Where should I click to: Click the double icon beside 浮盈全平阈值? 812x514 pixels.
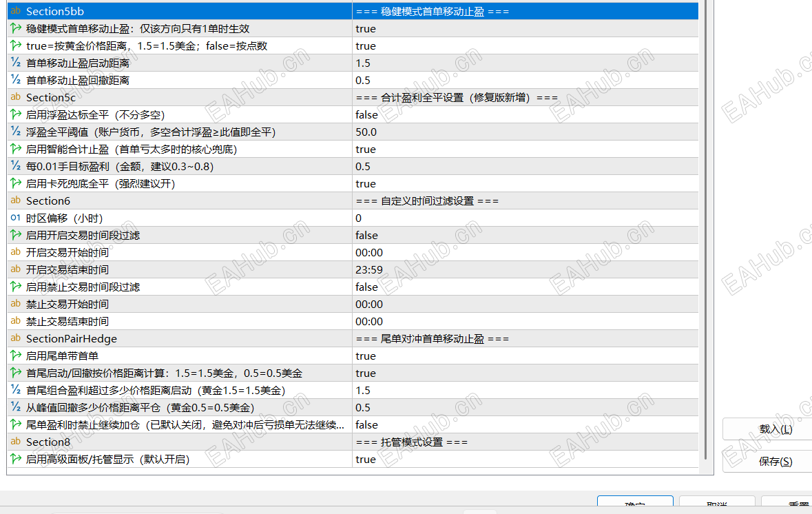16,132
